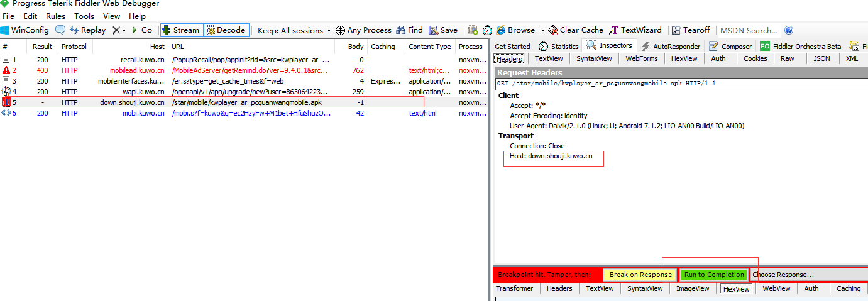
Task: Switch to the Composer tab
Action: pos(730,47)
